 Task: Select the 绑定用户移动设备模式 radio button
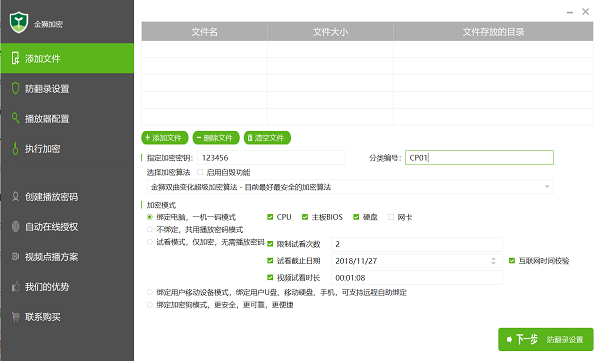point(150,292)
